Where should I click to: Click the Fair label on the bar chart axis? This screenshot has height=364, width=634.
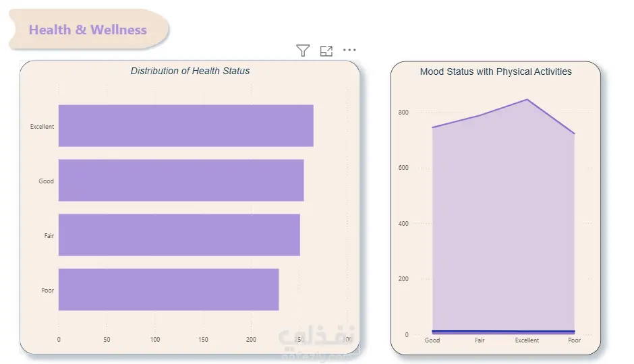pyautogui.click(x=49, y=236)
